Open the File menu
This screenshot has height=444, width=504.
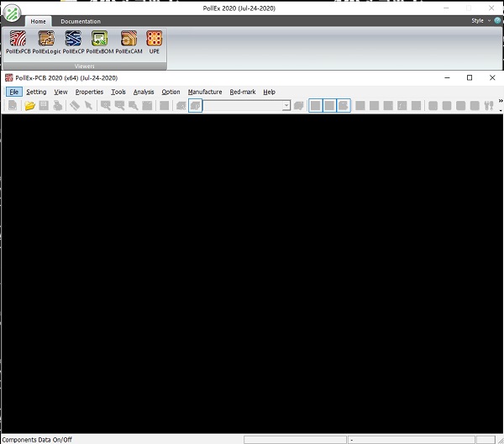point(13,92)
